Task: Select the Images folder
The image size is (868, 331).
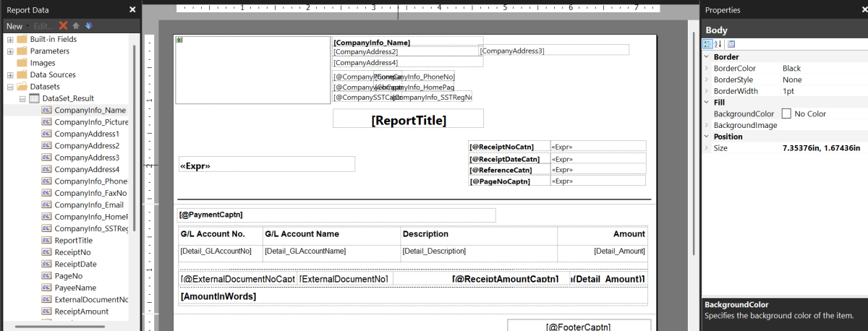Action: [42, 63]
